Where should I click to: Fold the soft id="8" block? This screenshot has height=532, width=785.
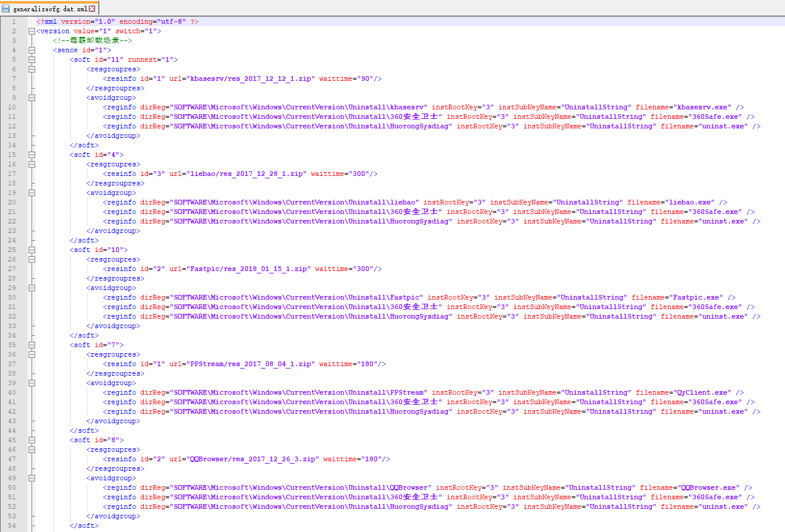(31, 440)
